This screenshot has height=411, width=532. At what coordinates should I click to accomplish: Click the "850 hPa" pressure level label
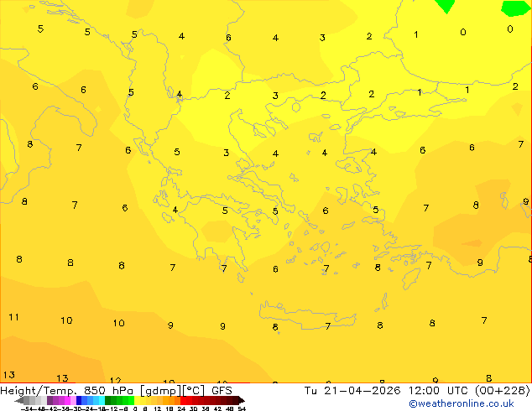(110, 391)
